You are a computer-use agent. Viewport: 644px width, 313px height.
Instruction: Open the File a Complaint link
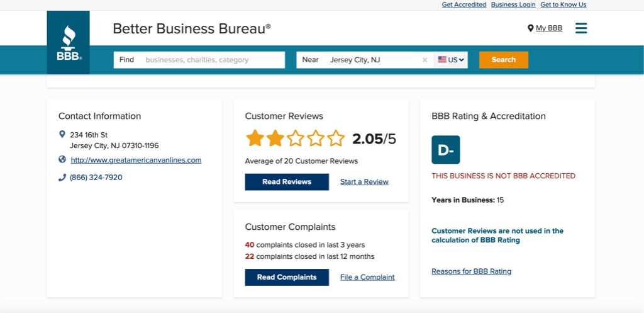click(367, 277)
